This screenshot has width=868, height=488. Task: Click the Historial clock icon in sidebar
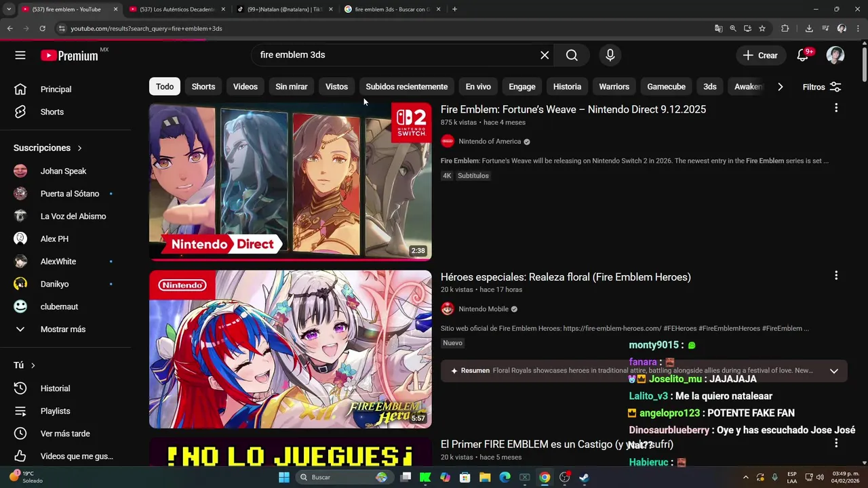[20, 388]
